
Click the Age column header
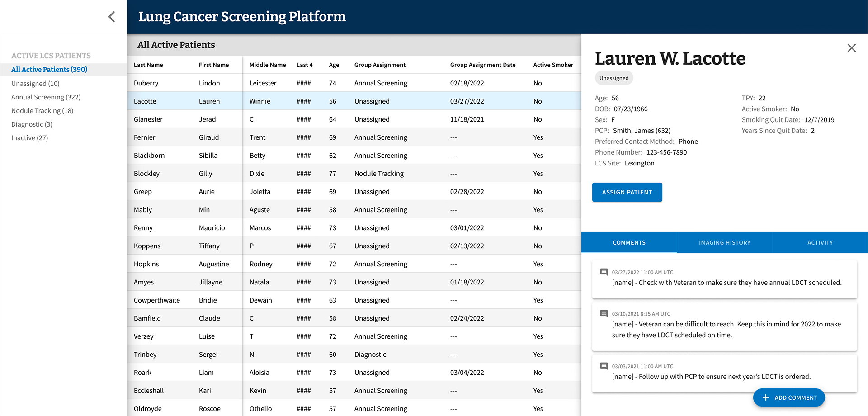334,65
